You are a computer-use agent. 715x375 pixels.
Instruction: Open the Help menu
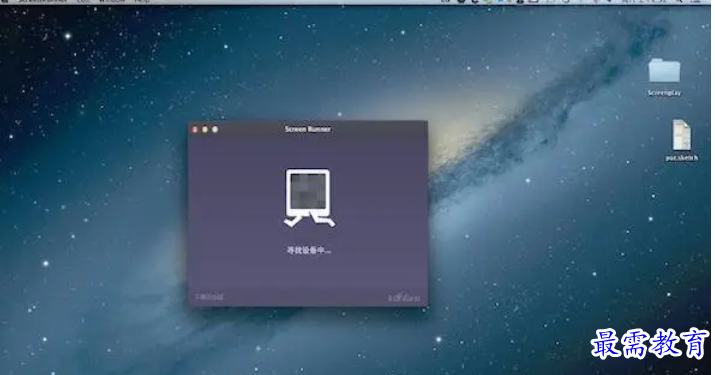click(x=142, y=1)
